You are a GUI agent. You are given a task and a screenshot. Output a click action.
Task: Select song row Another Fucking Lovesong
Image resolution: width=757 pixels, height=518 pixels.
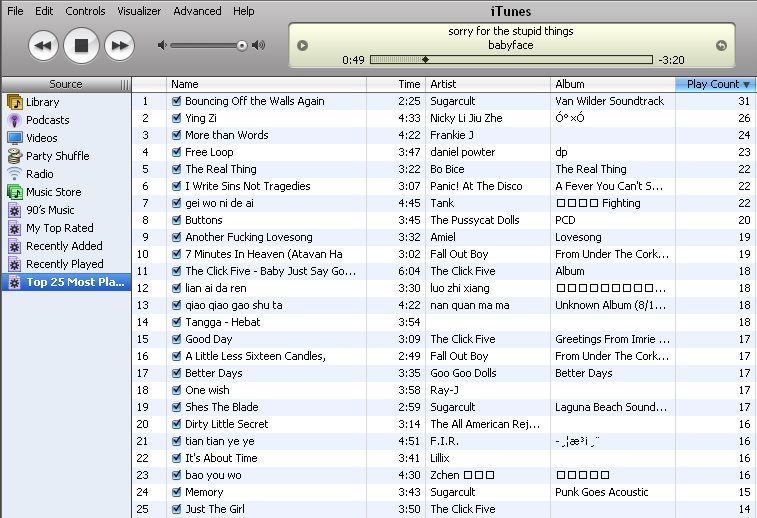444,238
